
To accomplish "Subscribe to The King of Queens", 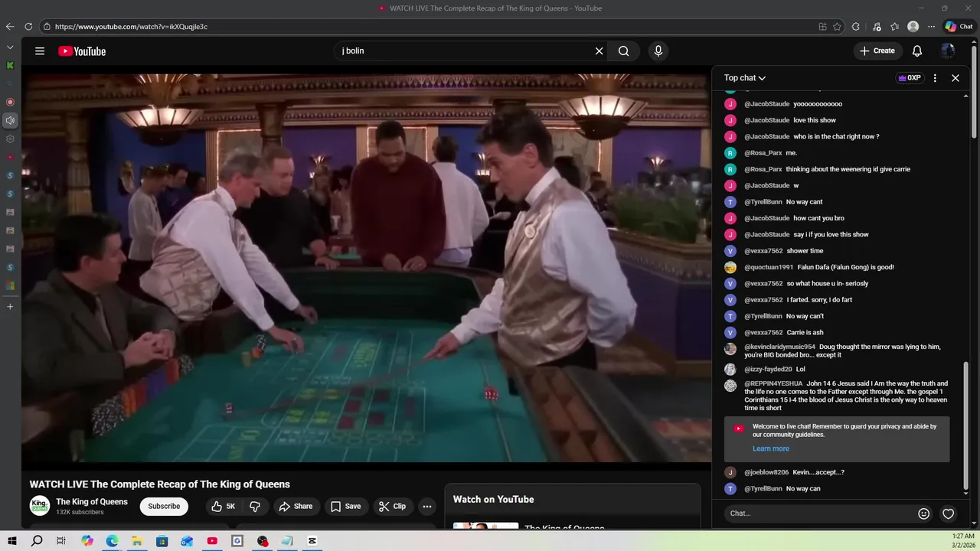I will click(164, 507).
